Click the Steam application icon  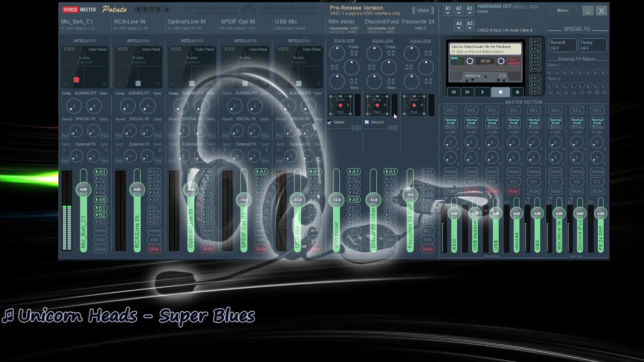(x=330, y=122)
